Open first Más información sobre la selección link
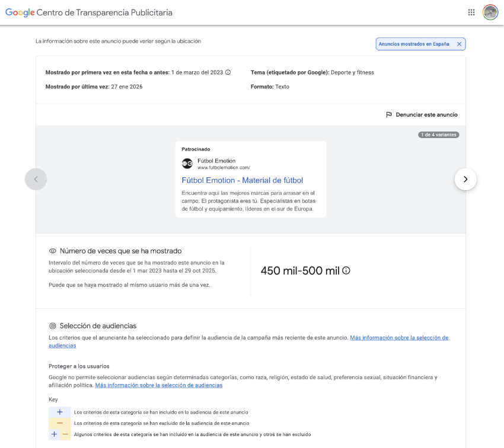The width and height of the screenshot is (504, 448). coord(398,338)
